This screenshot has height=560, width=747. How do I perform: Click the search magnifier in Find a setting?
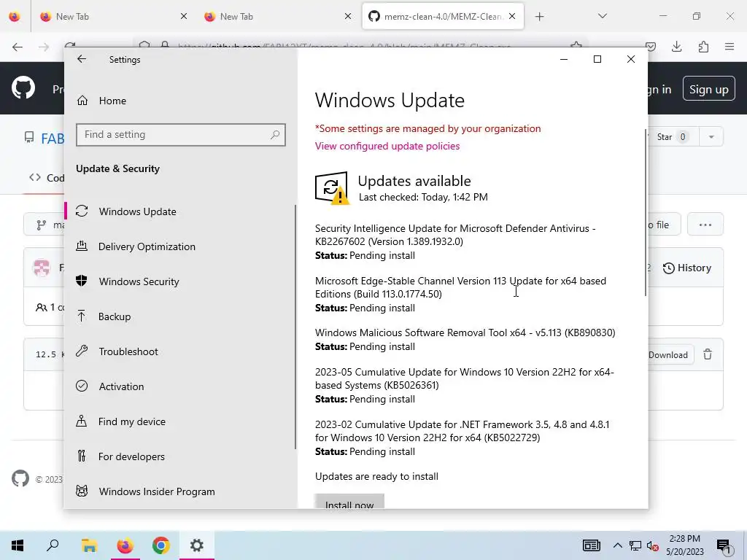click(x=275, y=135)
